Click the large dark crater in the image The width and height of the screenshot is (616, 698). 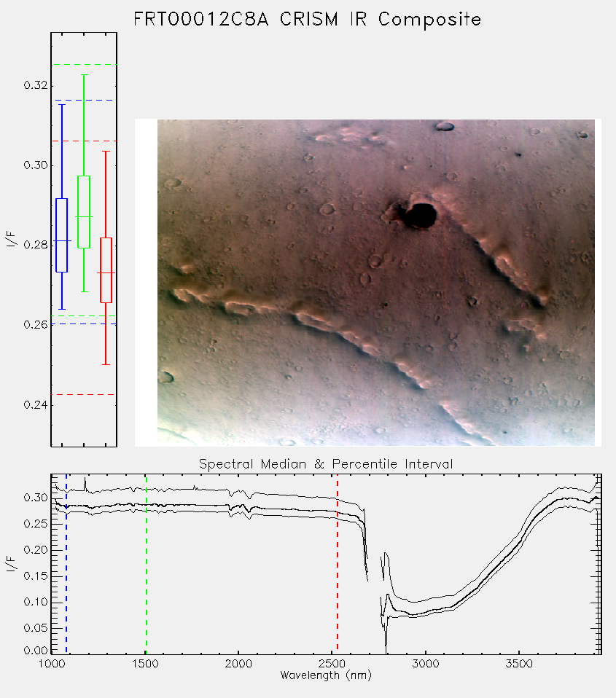click(421, 216)
